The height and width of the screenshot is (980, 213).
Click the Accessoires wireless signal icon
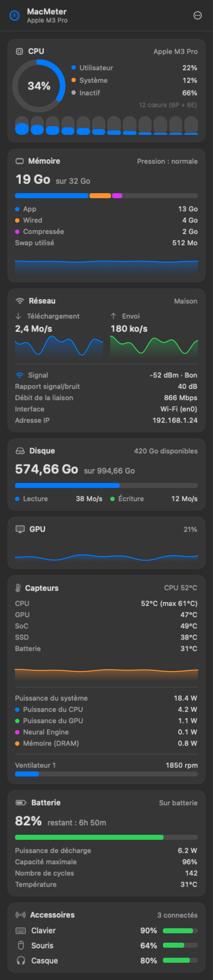click(x=20, y=914)
